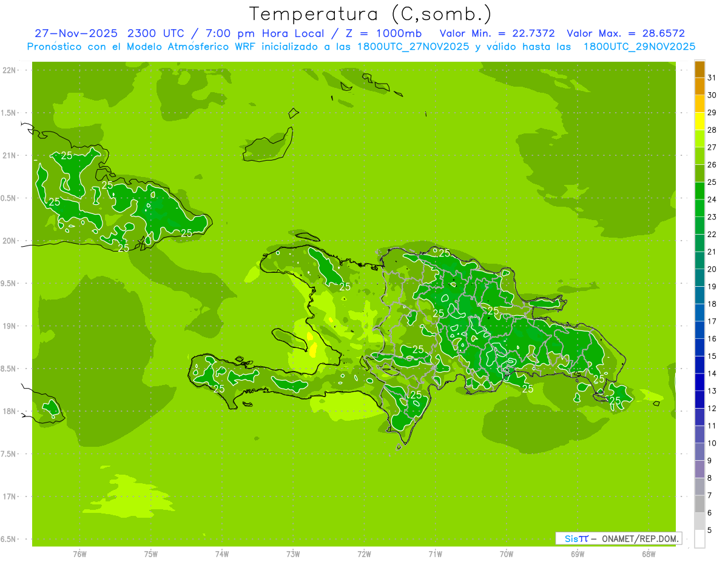Image resolution: width=728 pixels, height=562 pixels.
Task: Click 'Valor Max. = 28.6572' value
Action: 625,33
